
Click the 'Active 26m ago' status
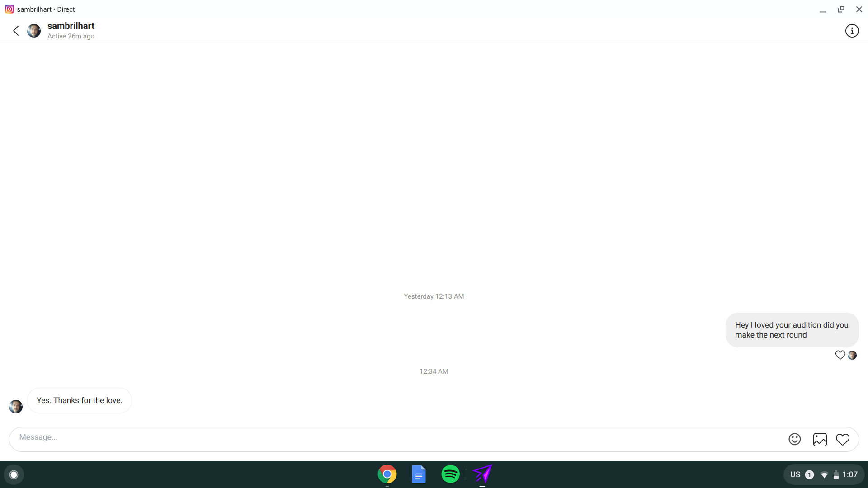pyautogui.click(x=71, y=36)
